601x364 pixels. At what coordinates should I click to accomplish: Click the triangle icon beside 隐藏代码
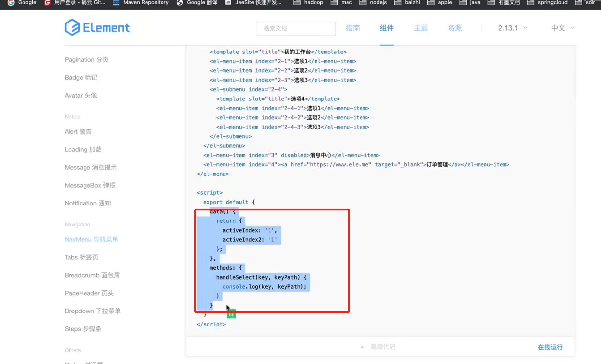[362, 347]
